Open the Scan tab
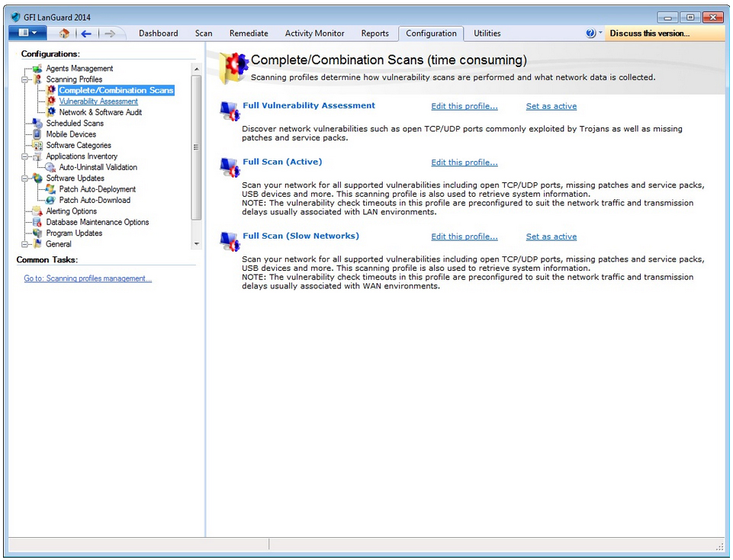 (204, 34)
